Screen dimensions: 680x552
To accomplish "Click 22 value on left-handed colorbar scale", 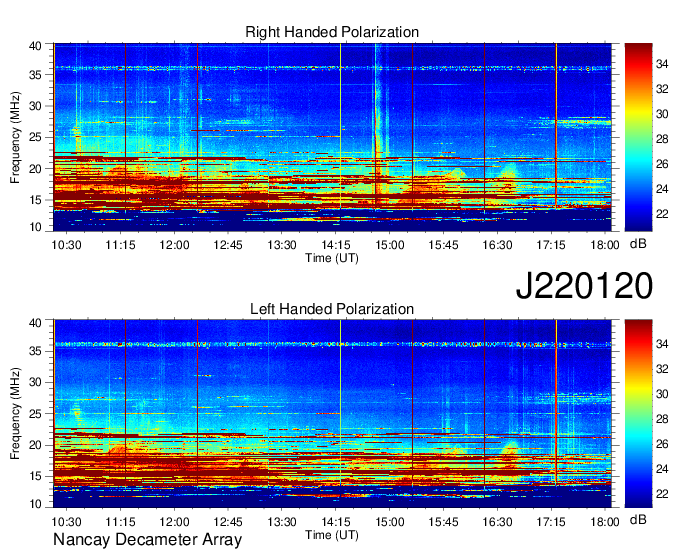I will coord(662,494).
